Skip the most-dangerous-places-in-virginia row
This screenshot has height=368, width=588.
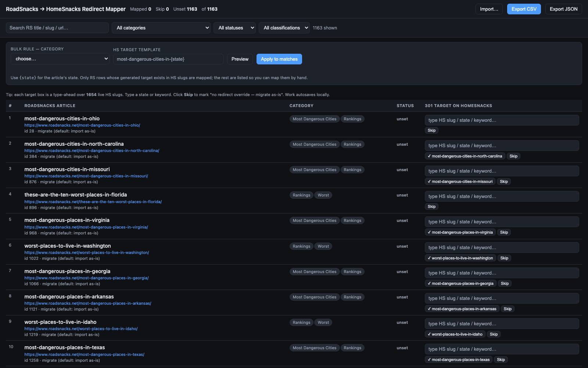pyautogui.click(x=504, y=233)
